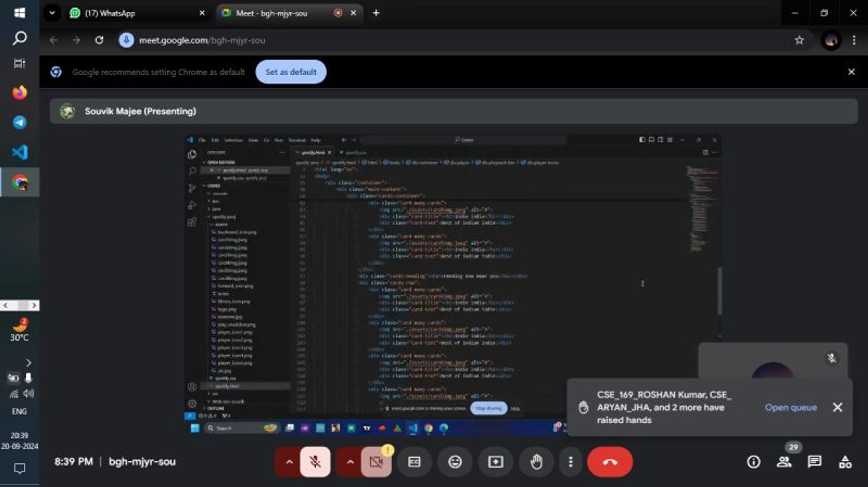Toggle closed captions button

click(414, 462)
